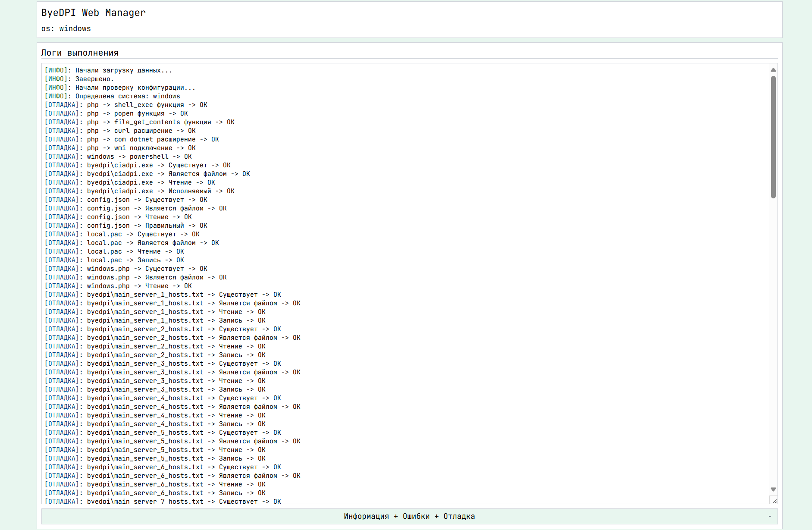This screenshot has height=530, width=812.
Task: Click log line 'local.pac -> Запись -> OK'
Action: [x=114, y=260]
